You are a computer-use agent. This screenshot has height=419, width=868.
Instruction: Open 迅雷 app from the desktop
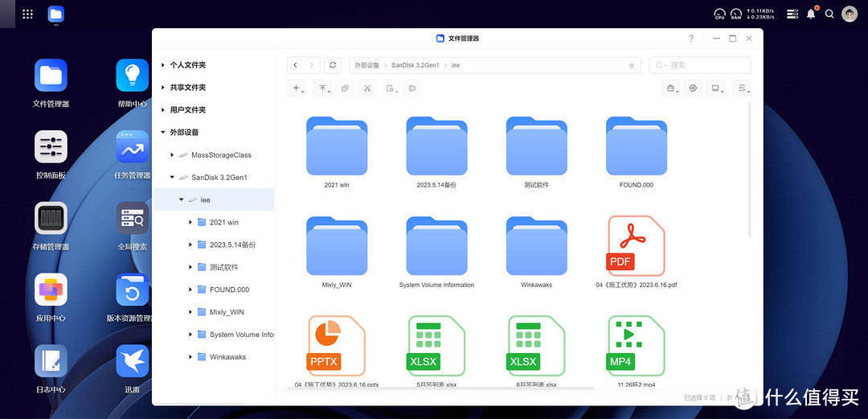[132, 362]
